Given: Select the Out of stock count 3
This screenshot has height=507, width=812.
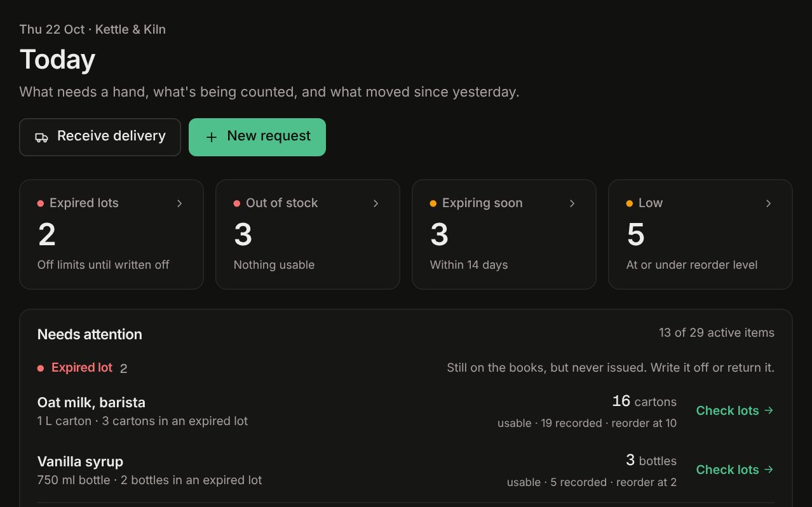Looking at the screenshot, I should (243, 235).
